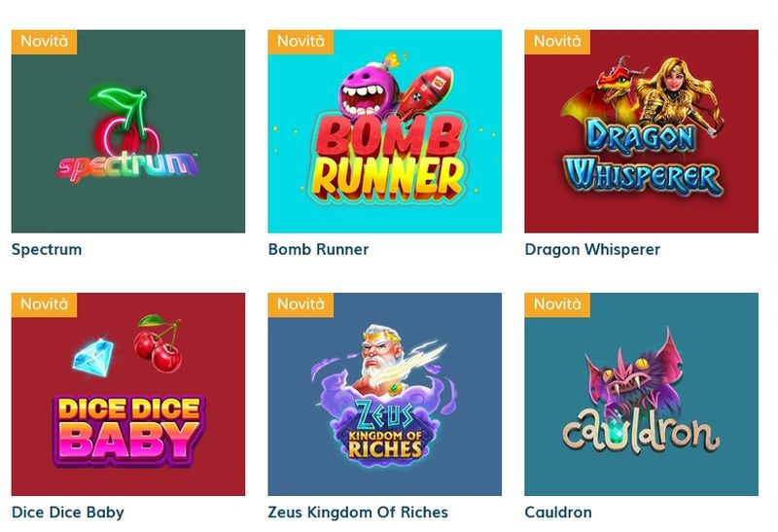Click the Novità badge on Bomb Runner
778x532 pixels.
(x=301, y=42)
